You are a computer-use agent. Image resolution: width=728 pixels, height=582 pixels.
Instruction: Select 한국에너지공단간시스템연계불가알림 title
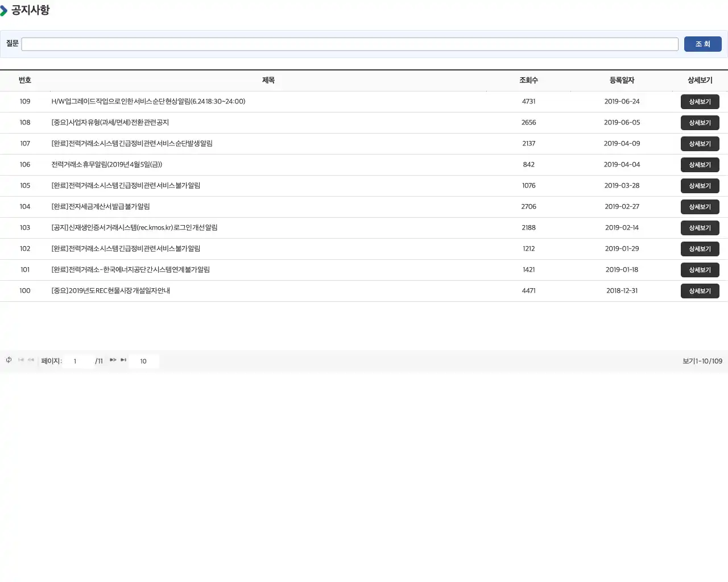point(131,269)
